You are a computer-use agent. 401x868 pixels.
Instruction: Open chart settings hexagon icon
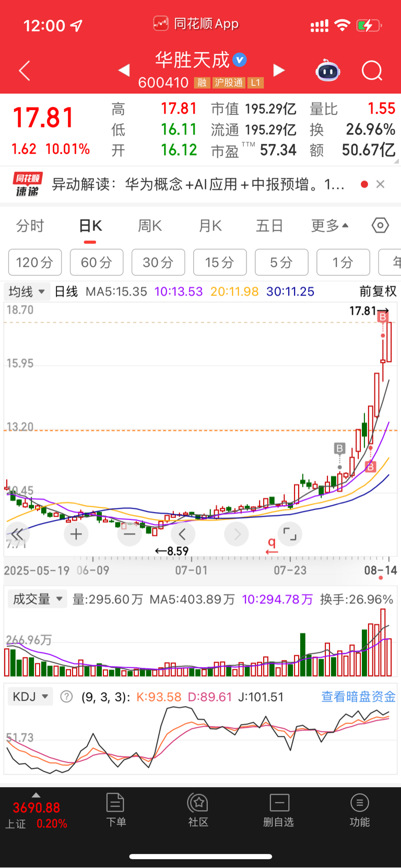tap(380, 225)
